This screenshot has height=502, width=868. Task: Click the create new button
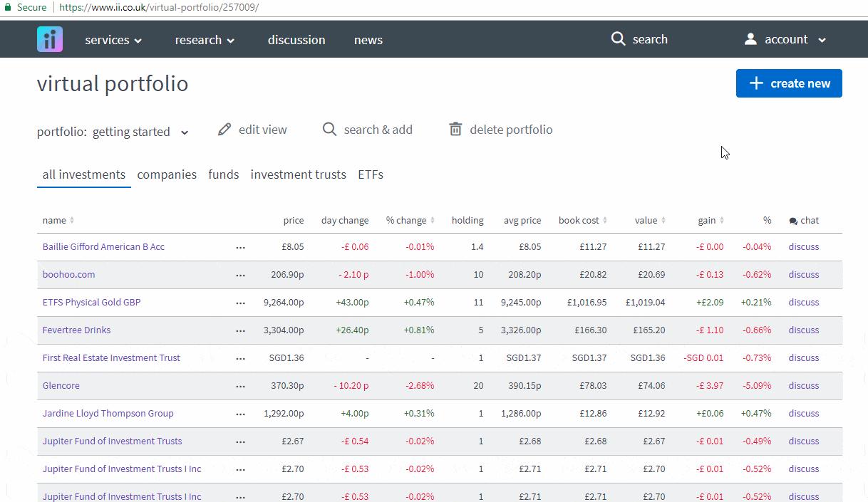[789, 83]
